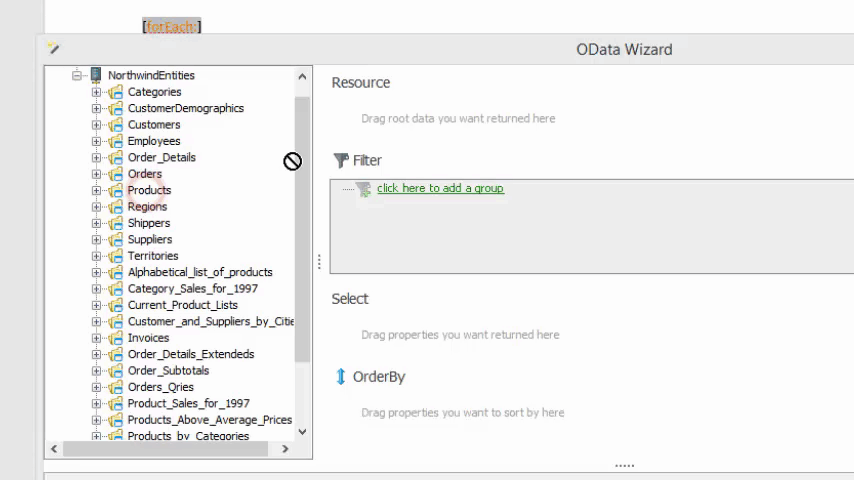Select Products_Above_Average_Prices in the tree
Image resolution: width=854 pixels, height=480 pixels.
[x=210, y=420]
